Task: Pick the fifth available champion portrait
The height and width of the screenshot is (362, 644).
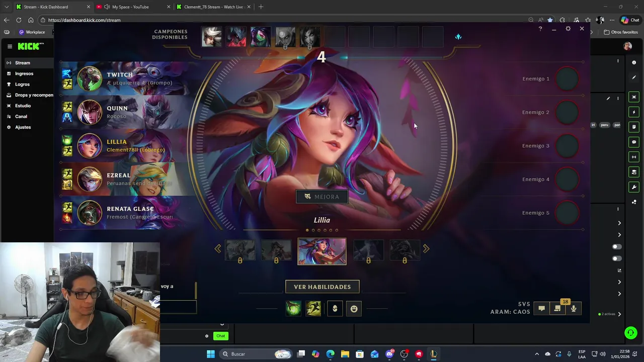Action: (310, 37)
